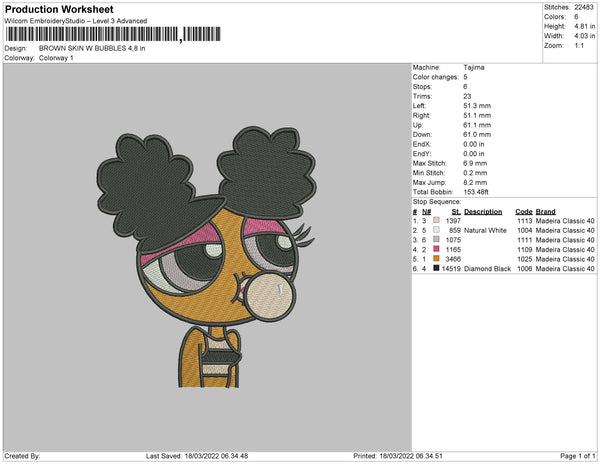Click the 'Code' column header
The image size is (600, 464).
point(523,212)
